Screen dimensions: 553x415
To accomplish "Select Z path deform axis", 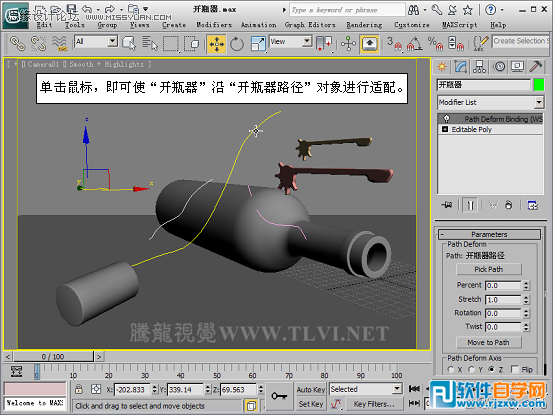I will point(492,370).
